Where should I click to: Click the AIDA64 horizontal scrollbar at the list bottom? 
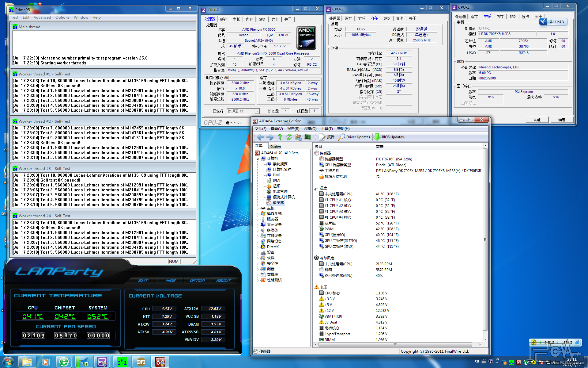397,344
